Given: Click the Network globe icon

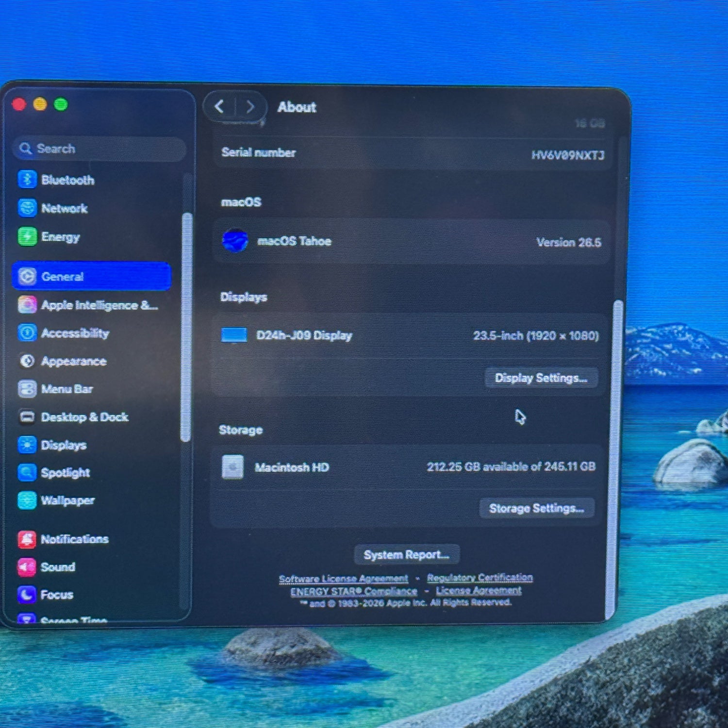Looking at the screenshot, I should [x=27, y=208].
